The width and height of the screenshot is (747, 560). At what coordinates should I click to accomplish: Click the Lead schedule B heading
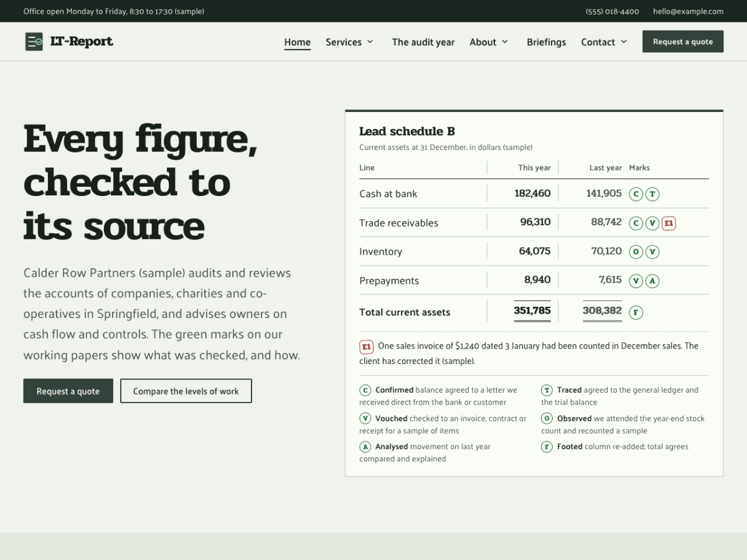pos(407,131)
